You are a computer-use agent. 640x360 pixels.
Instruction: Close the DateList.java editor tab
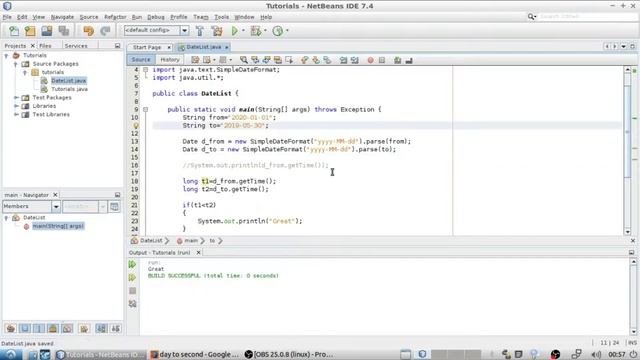pyautogui.click(x=227, y=47)
